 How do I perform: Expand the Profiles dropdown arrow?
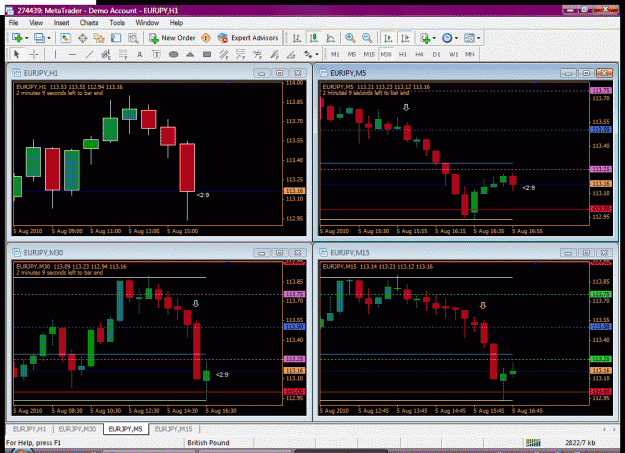(49, 38)
